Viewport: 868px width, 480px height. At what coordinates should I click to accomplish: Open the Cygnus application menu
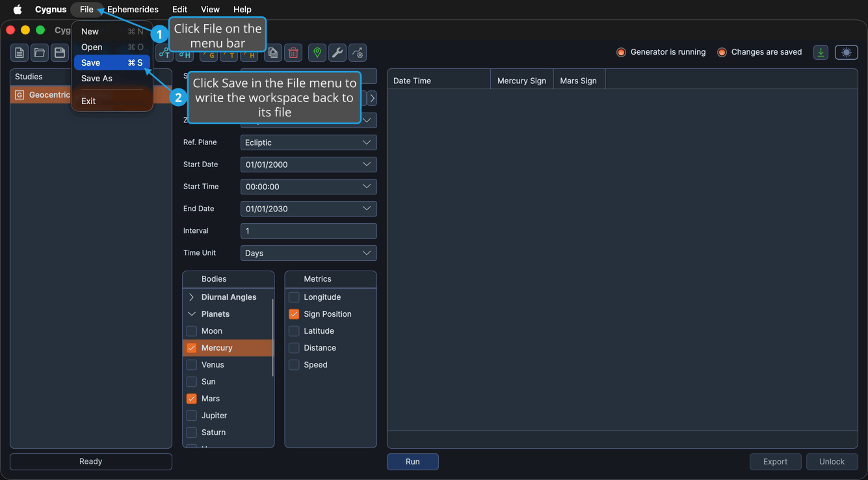[51, 9]
